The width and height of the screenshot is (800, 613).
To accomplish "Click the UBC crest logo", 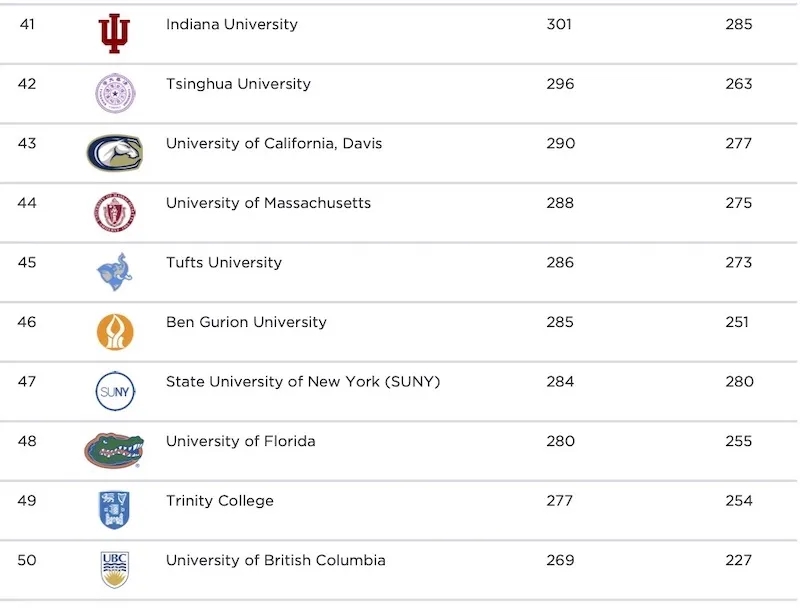I will [114, 570].
